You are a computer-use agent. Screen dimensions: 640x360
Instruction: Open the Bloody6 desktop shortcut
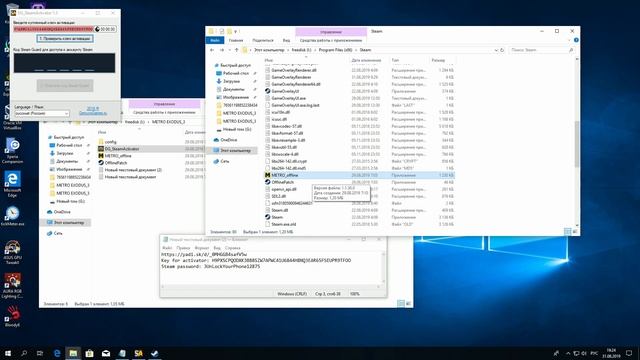(x=12, y=316)
